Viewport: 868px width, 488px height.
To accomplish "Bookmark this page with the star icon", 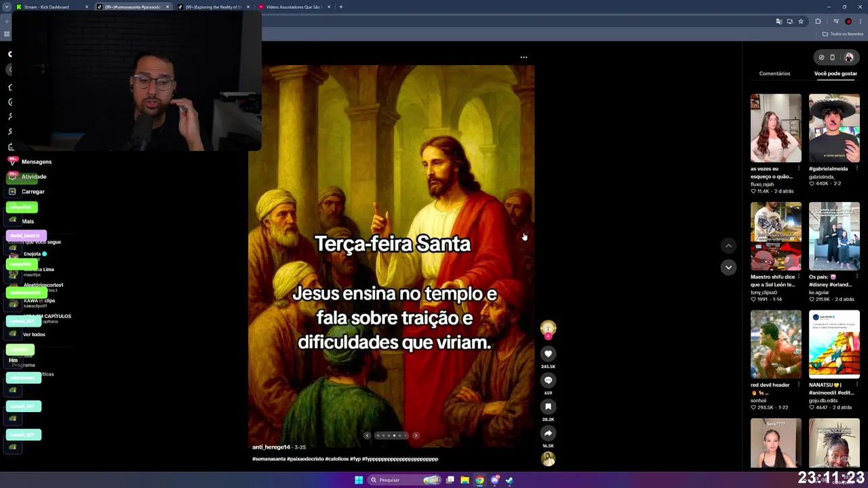I will (x=801, y=22).
